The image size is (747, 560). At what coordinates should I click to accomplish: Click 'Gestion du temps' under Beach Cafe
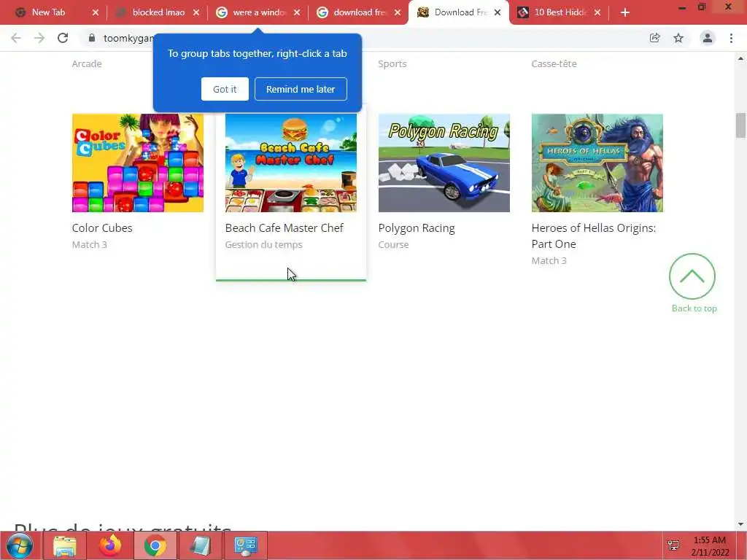click(x=263, y=245)
